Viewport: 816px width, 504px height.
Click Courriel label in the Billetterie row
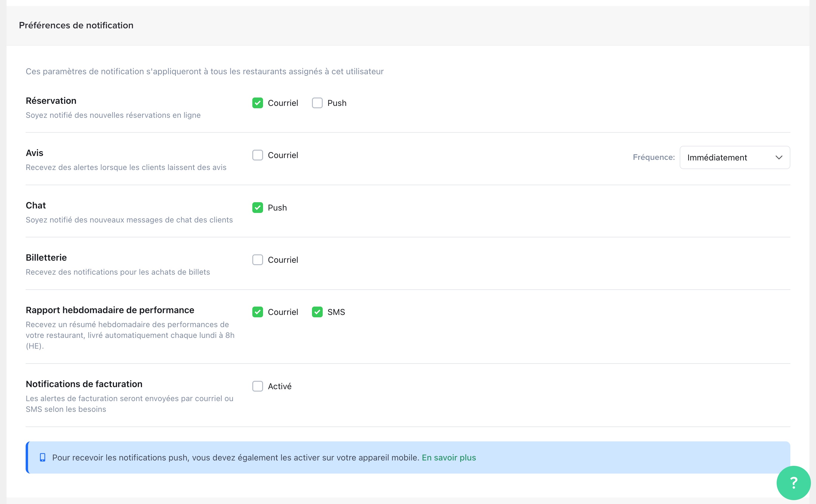(x=283, y=260)
